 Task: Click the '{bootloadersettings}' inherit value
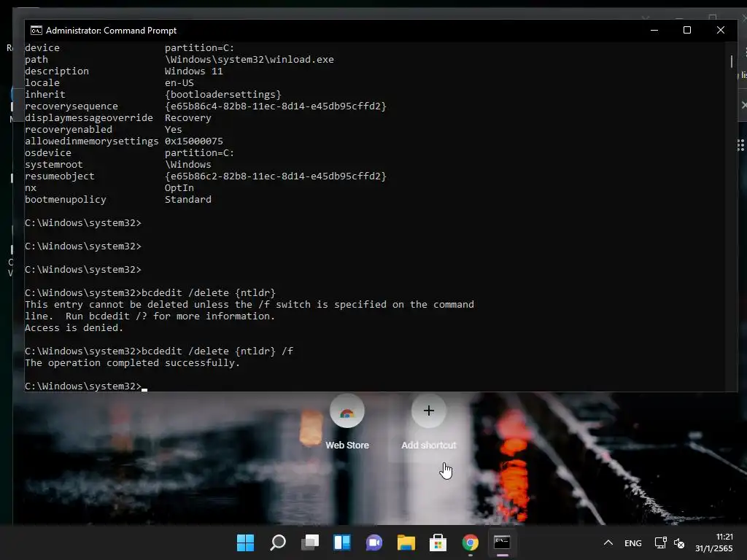[x=223, y=94]
